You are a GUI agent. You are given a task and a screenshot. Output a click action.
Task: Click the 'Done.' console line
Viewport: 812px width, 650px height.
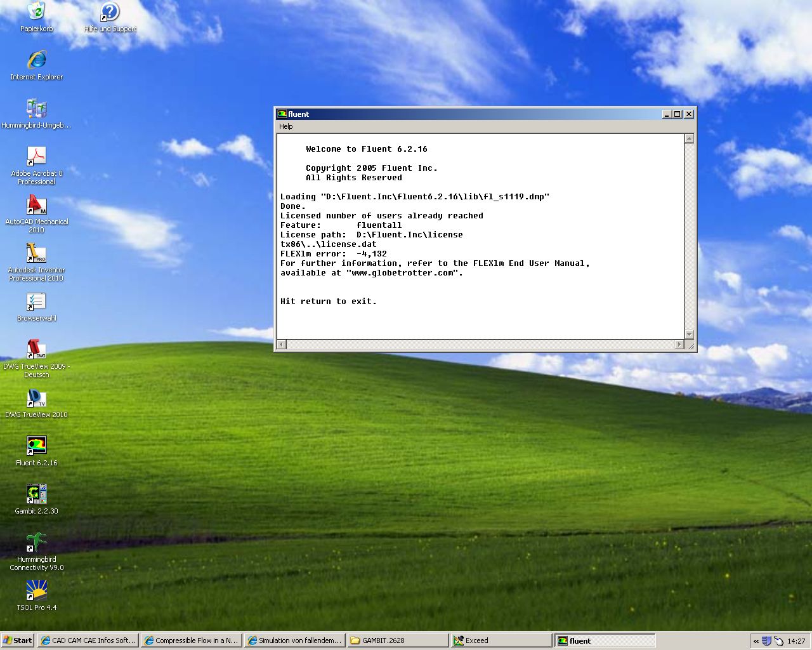[x=293, y=206]
